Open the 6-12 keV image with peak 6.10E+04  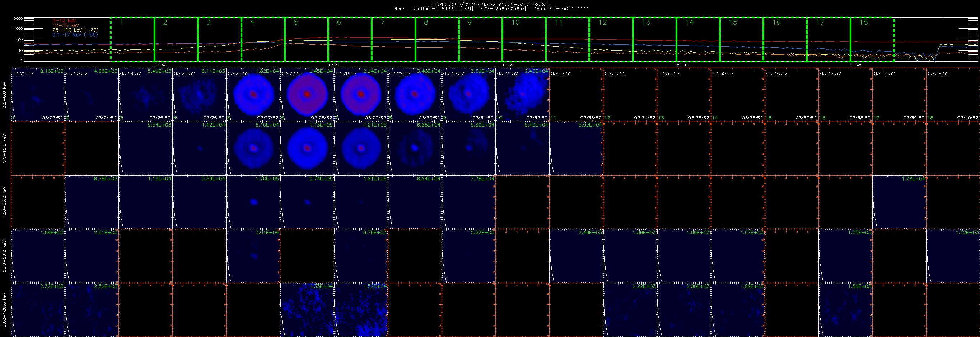253,148
